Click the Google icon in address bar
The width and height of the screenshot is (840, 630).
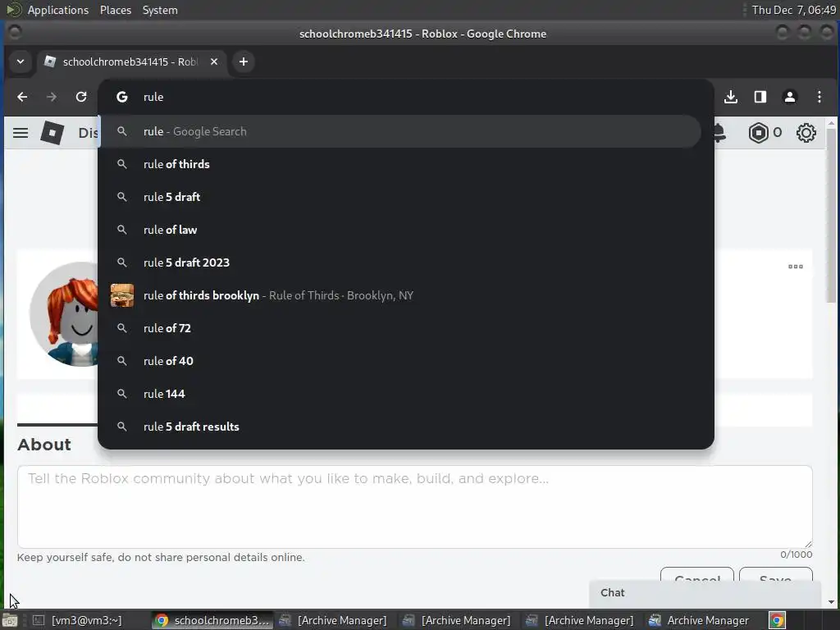pyautogui.click(x=122, y=97)
